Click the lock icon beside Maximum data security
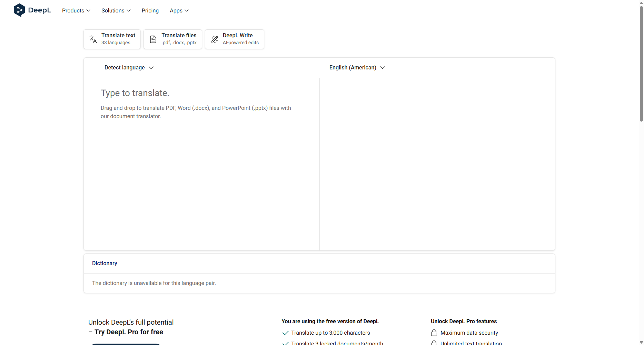The height and width of the screenshot is (345, 644). pos(434,333)
